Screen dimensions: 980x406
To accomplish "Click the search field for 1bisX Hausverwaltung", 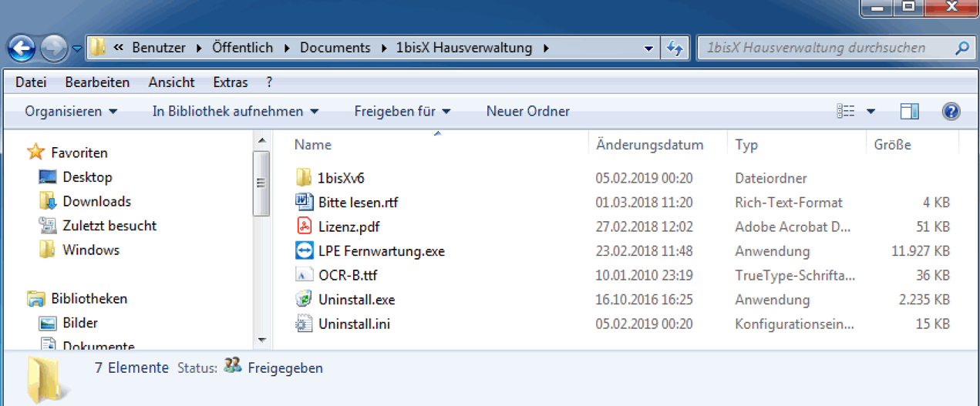I will 825,49.
